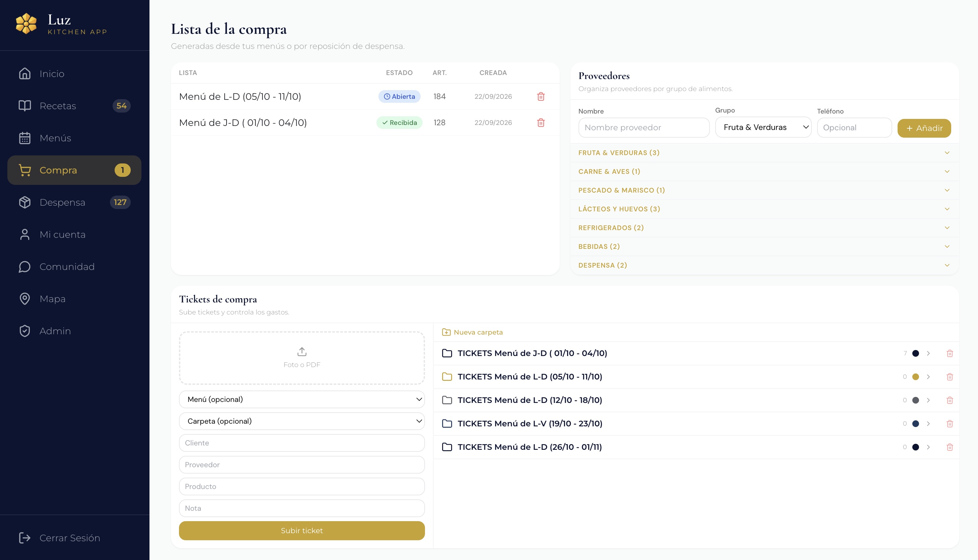Delete the Menú de J-D (01/10 - 04/10) list
The width and height of the screenshot is (978, 560).
click(x=541, y=123)
